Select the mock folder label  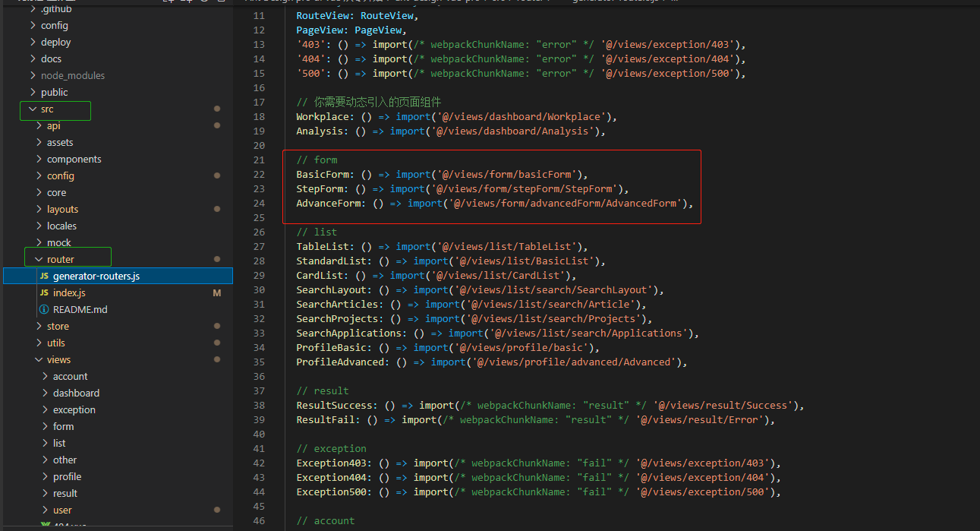[59, 242]
